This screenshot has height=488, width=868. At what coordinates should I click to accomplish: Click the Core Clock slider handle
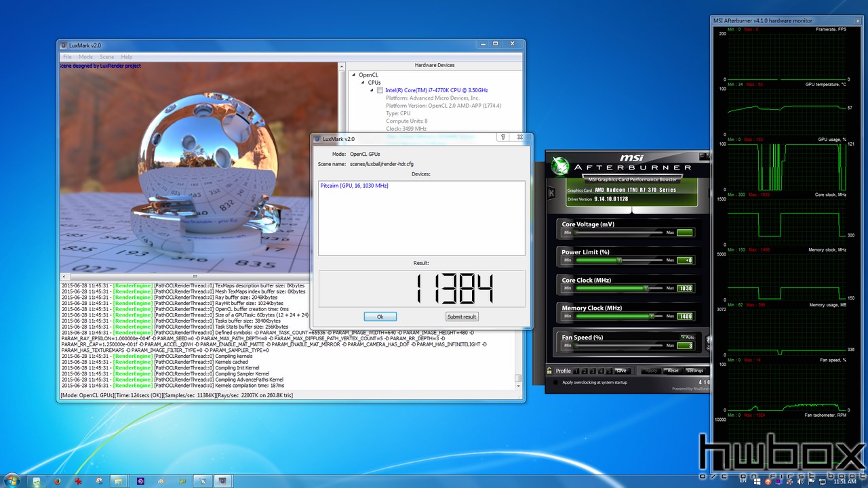coord(646,288)
